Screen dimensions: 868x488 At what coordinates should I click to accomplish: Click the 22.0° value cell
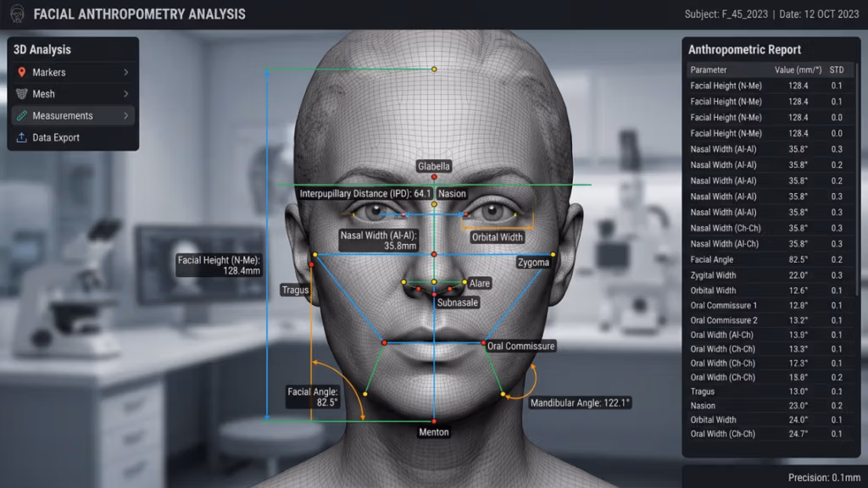[x=798, y=275]
